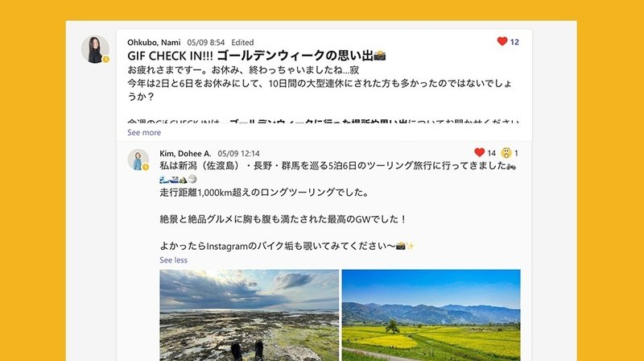Click the 05/09 12:14 reply timestamp
644x361 pixels.
[x=238, y=153]
